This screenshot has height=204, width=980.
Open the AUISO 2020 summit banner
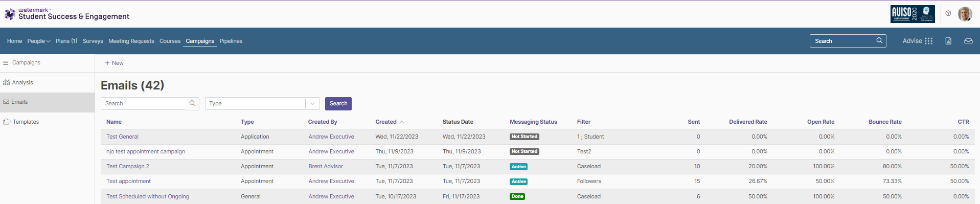pos(913,14)
